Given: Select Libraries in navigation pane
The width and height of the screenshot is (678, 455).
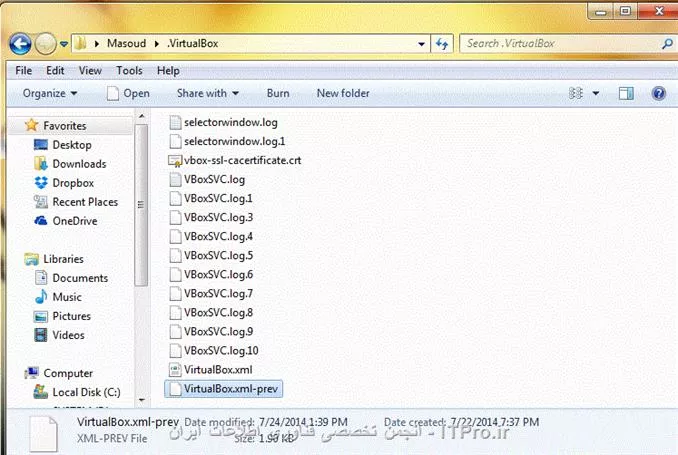Looking at the screenshot, I should pos(63,259).
